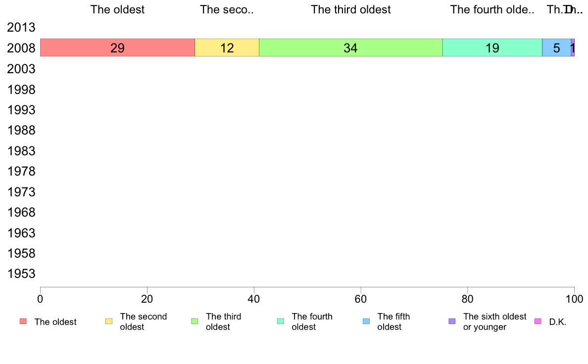This screenshot has width=588, height=364.
Task: Select the blue bar segment labeled 5
Action: [556, 47]
